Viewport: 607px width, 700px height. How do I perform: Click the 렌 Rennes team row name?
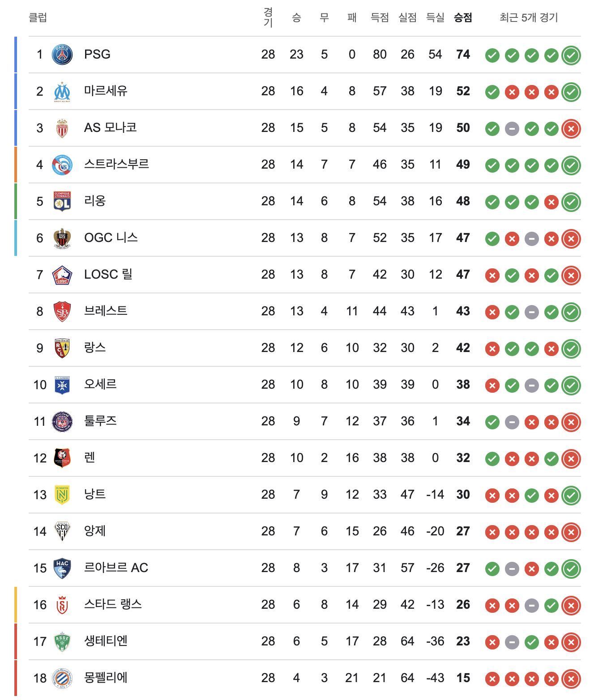click(90, 458)
